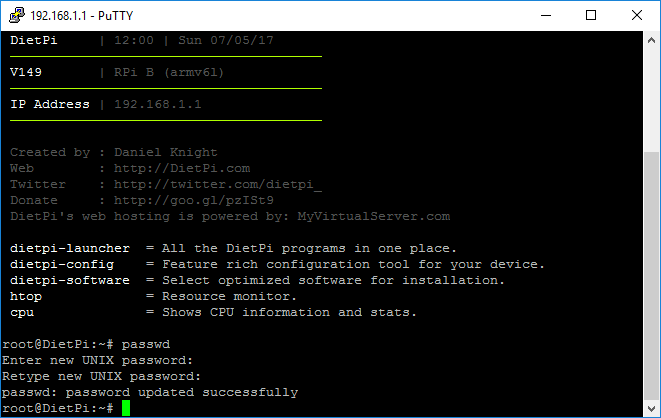The image size is (661, 418).
Task: Click the vertical scrollbar thumb
Action: coord(651,276)
